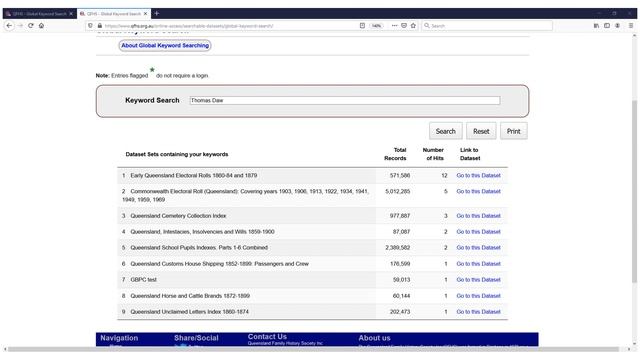Go to Unclaimed Letters Index dataset
Screen dimensions: 640x360
pyautogui.click(x=478, y=311)
